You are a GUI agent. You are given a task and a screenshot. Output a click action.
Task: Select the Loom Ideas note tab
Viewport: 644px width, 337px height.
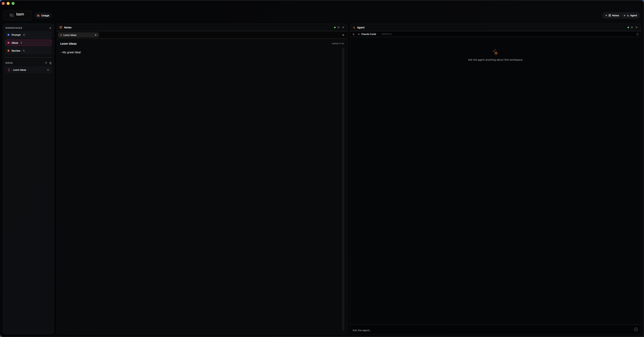point(78,35)
